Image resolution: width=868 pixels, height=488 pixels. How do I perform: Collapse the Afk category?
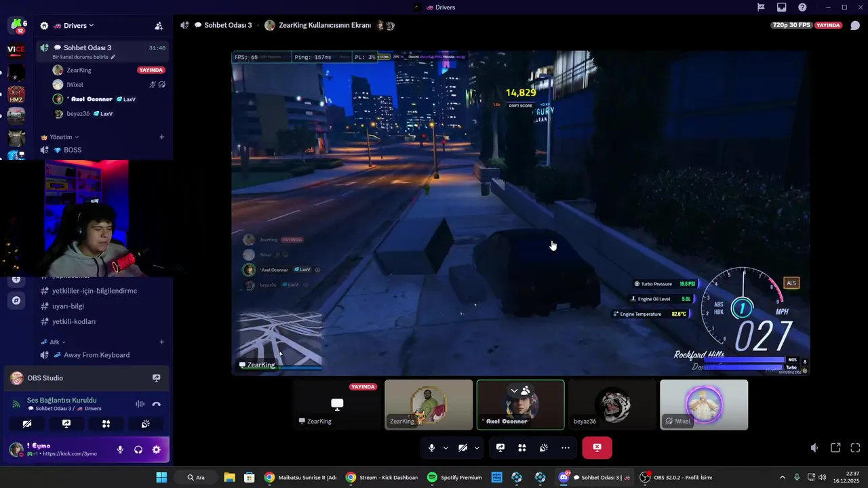(x=54, y=342)
